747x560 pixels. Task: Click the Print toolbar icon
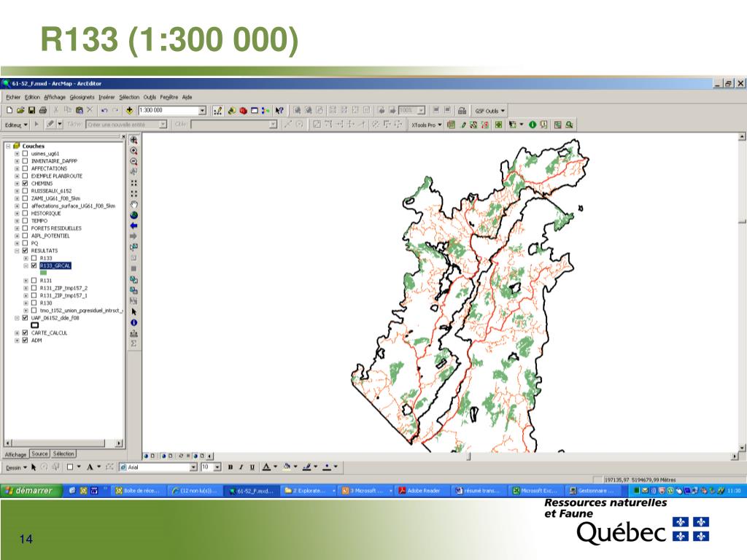pyautogui.click(x=43, y=111)
